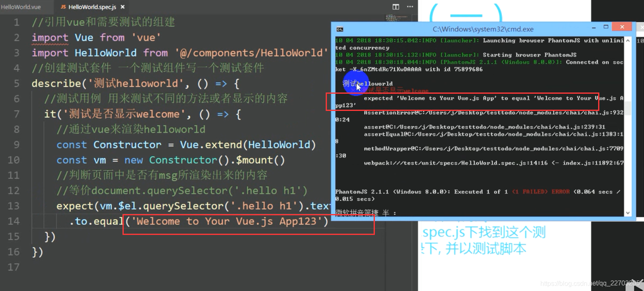Click the 'Starting browser PhantomJS' log line

coord(529,55)
